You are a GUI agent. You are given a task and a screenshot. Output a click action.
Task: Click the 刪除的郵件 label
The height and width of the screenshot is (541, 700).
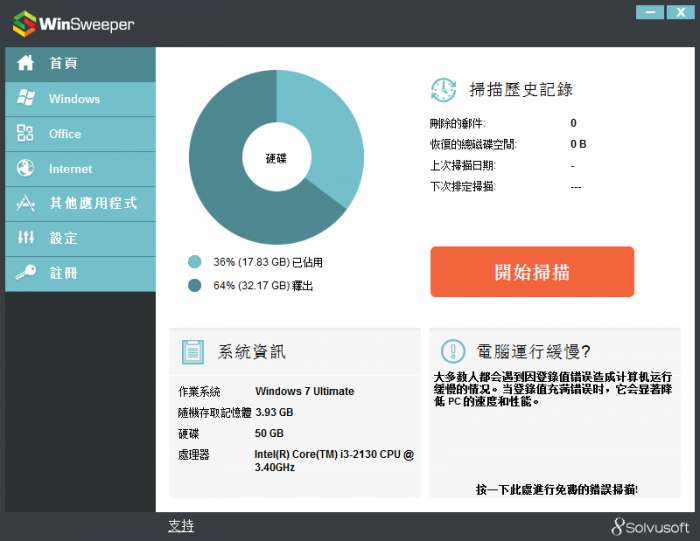click(458, 123)
